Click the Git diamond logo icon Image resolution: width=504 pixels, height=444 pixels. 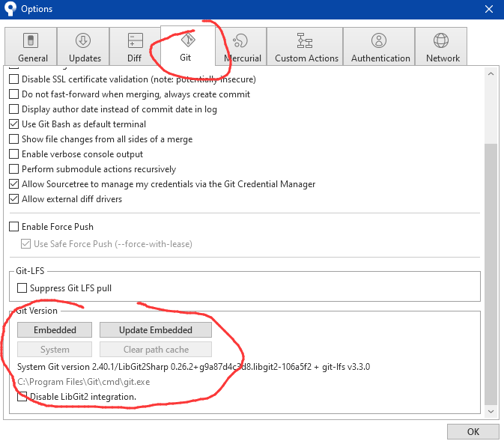tap(188, 40)
